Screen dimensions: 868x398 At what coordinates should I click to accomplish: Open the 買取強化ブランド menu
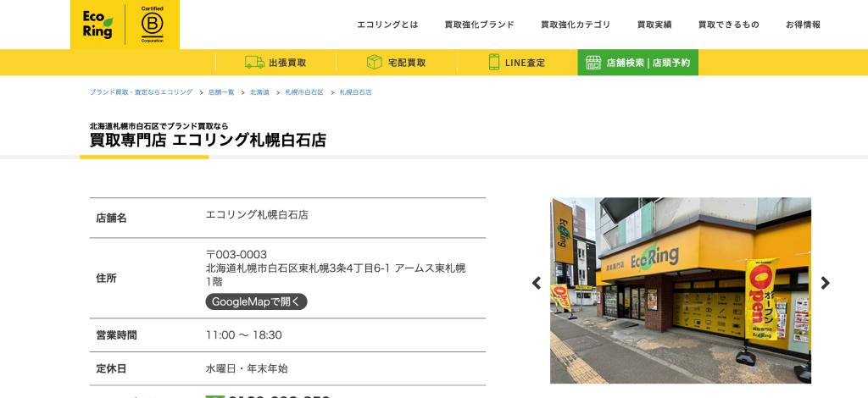point(480,25)
